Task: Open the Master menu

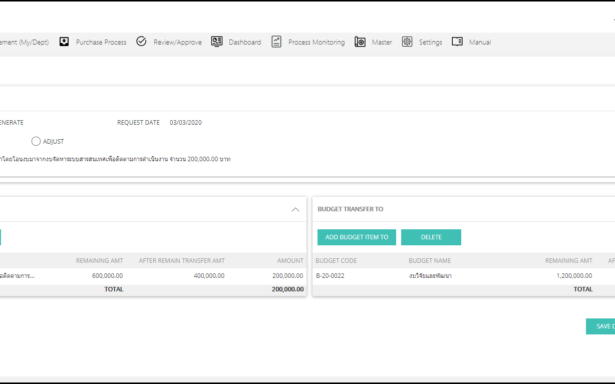Action: 382,42
